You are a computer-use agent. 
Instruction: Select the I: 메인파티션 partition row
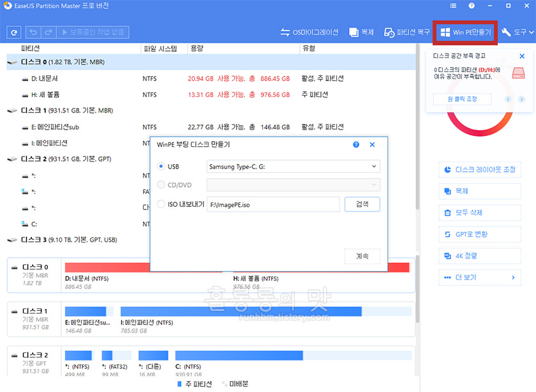point(78,143)
